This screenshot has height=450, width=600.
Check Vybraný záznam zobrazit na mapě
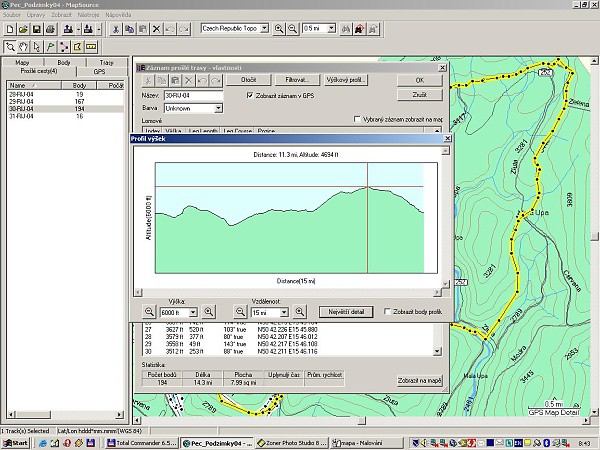pos(357,119)
